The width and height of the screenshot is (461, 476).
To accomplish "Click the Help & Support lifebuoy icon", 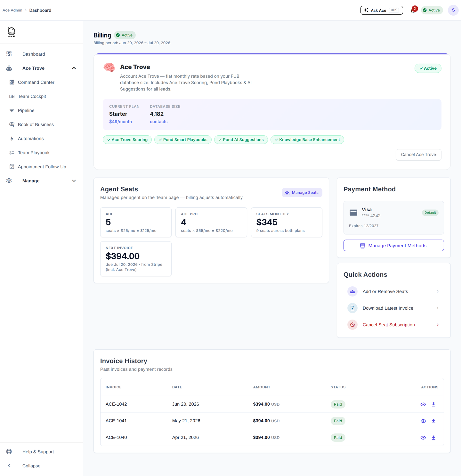I will (9, 451).
